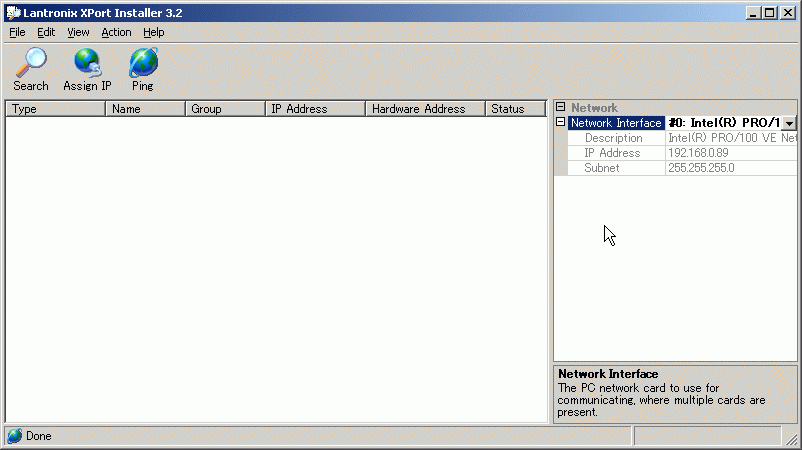The height and width of the screenshot is (450, 802).
Task: Click the Network category heading
Action: point(594,108)
